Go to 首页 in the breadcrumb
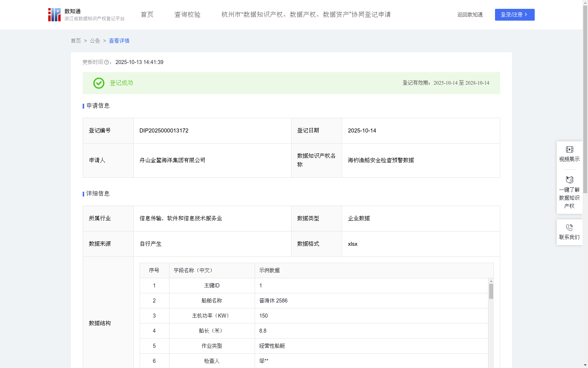 (x=76, y=41)
